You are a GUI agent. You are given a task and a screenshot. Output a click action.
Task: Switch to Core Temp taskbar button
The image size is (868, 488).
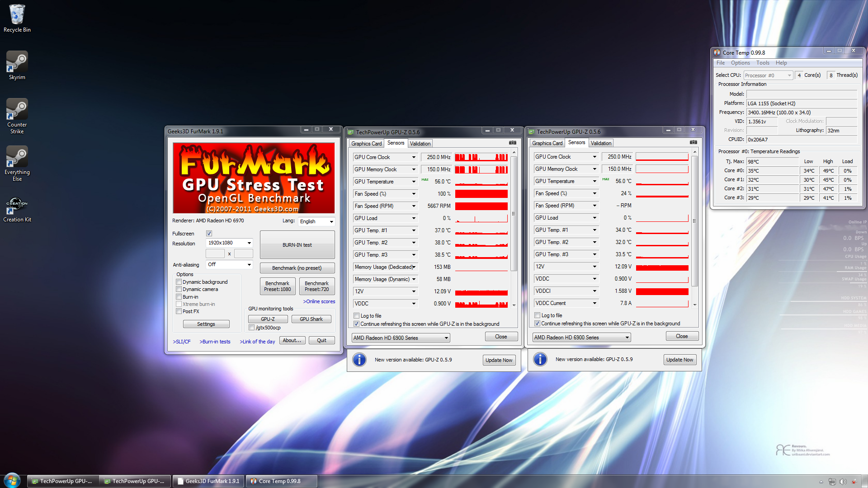pyautogui.click(x=281, y=481)
